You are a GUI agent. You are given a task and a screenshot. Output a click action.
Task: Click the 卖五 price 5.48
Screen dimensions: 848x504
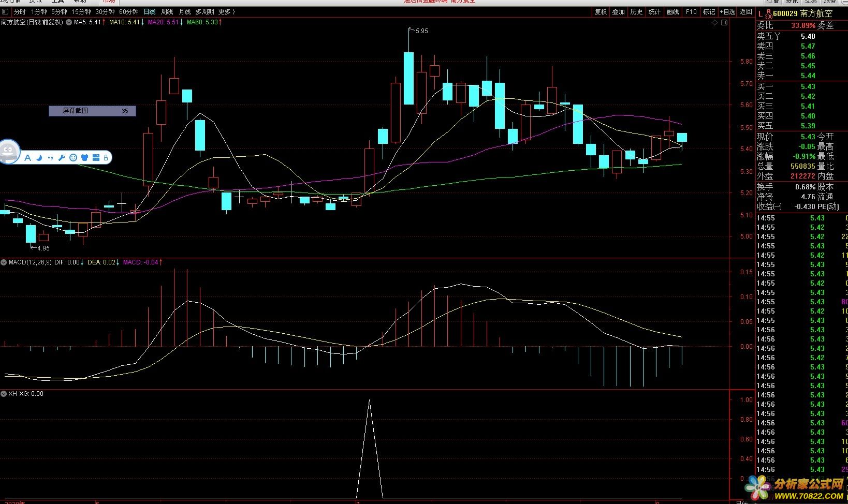tap(808, 36)
